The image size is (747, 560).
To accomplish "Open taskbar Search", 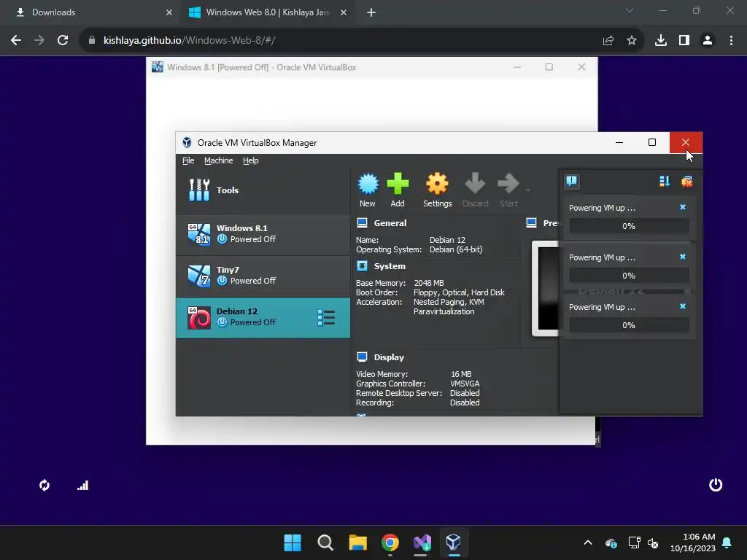I will pos(325,542).
